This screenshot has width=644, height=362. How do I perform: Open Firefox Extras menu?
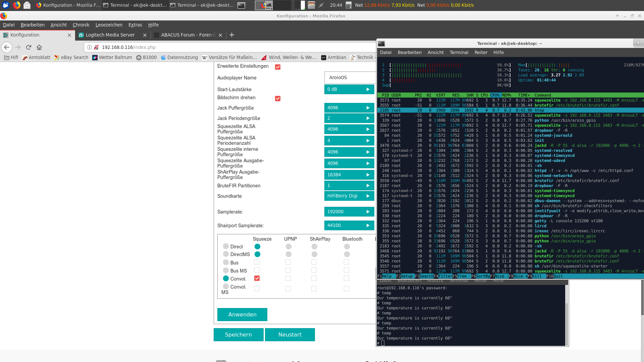click(x=135, y=25)
